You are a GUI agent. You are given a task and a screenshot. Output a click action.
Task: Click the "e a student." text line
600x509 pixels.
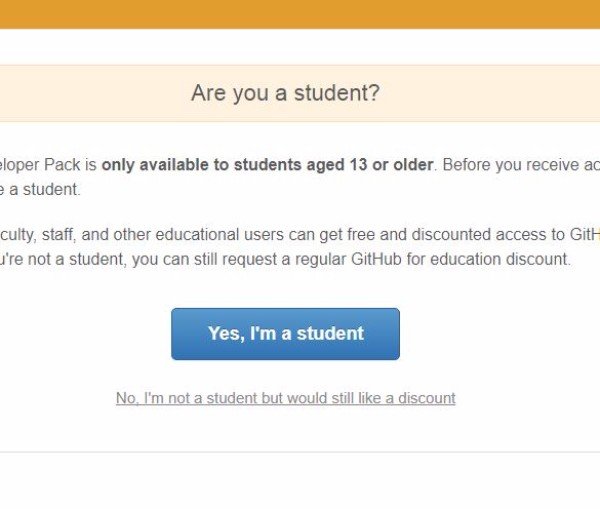pyautogui.click(x=40, y=189)
